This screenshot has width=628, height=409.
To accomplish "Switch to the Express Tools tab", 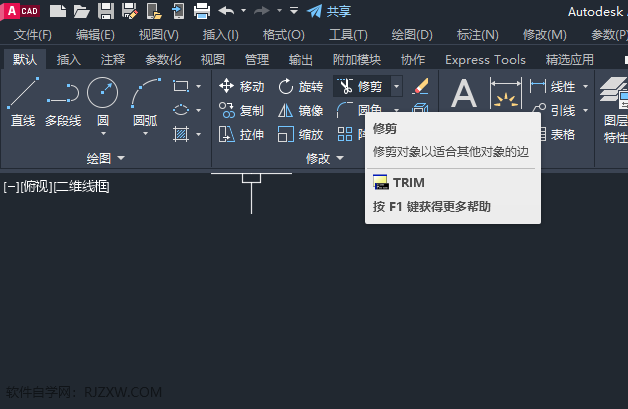I will click(x=485, y=60).
